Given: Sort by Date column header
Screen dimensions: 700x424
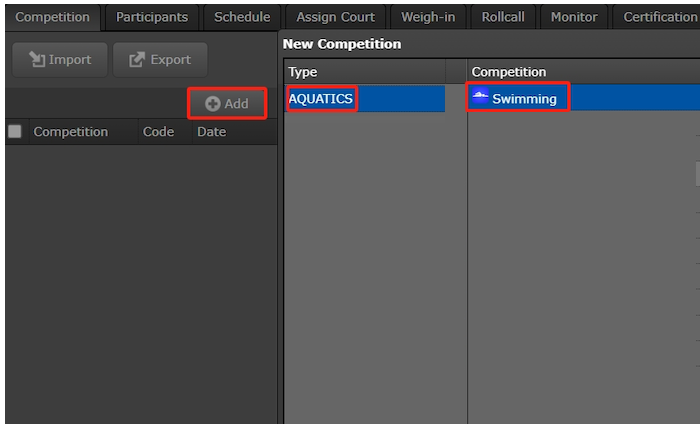Looking at the screenshot, I should click(x=211, y=132).
